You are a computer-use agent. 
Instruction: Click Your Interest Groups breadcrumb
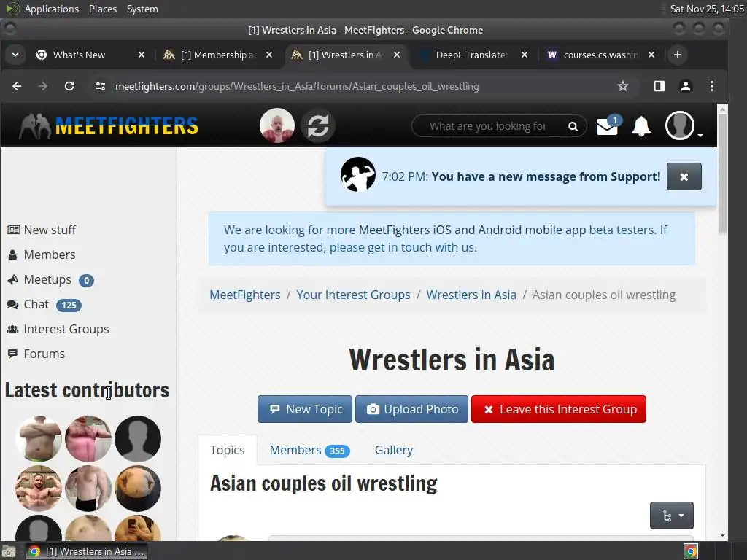point(353,295)
